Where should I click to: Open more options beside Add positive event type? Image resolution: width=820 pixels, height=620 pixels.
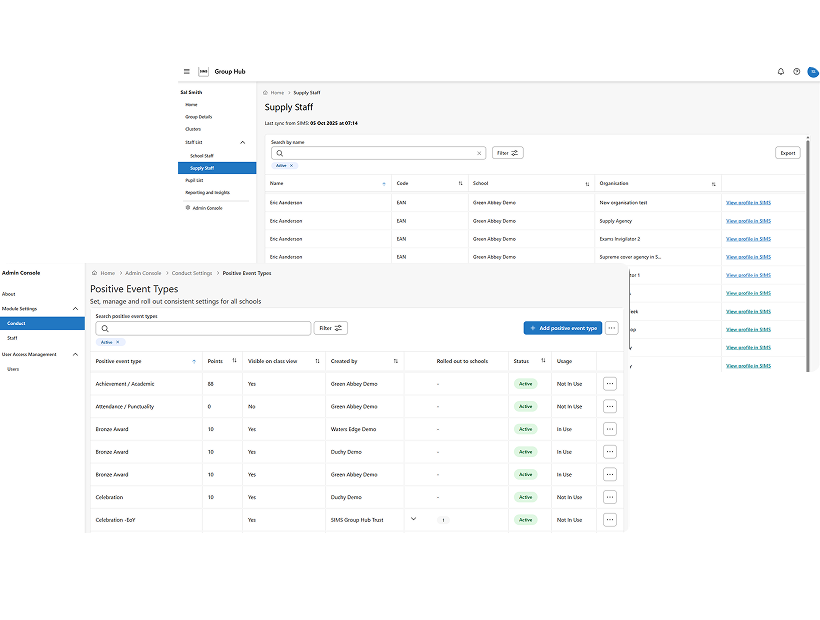point(612,328)
